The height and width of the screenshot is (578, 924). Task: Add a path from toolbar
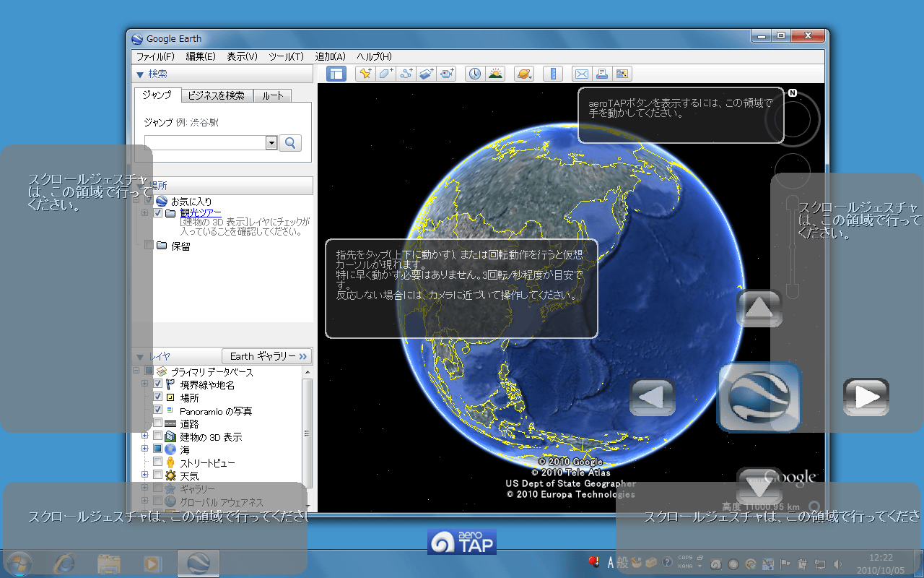pos(406,73)
